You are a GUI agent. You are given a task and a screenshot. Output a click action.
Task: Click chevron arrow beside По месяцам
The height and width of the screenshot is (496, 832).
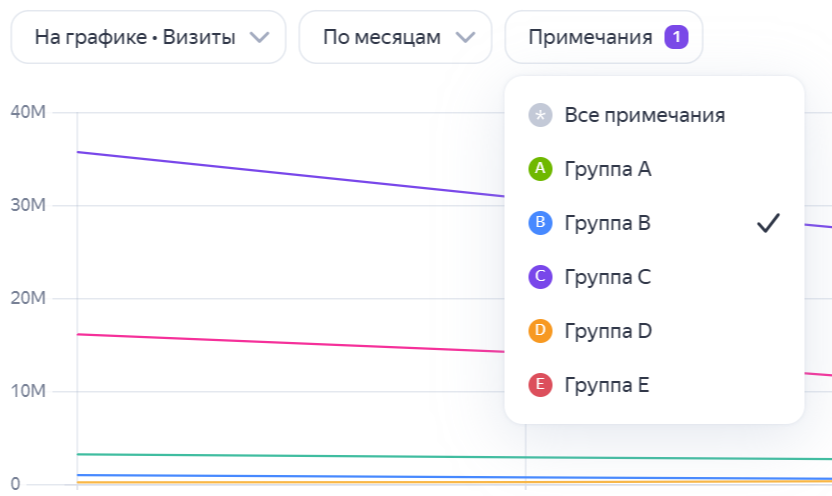465,38
